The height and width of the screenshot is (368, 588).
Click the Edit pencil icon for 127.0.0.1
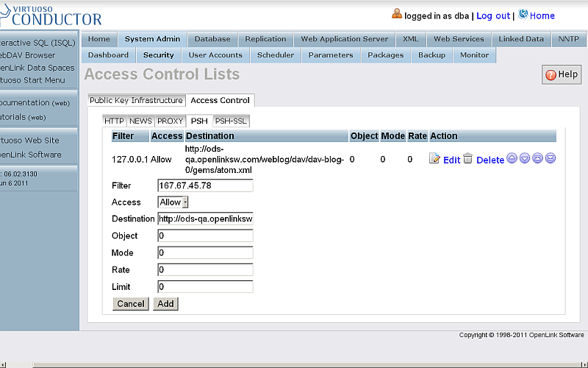434,159
